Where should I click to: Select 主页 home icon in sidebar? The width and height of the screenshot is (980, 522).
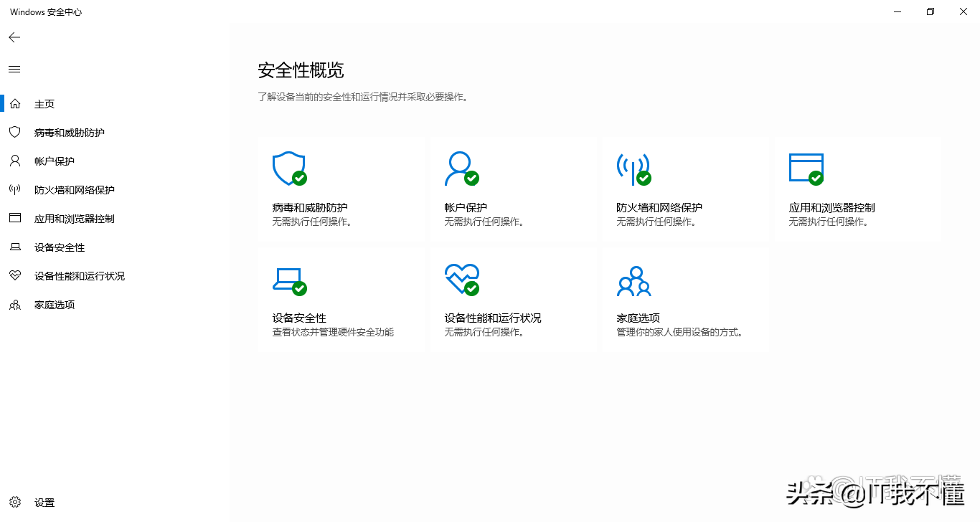pyautogui.click(x=16, y=103)
